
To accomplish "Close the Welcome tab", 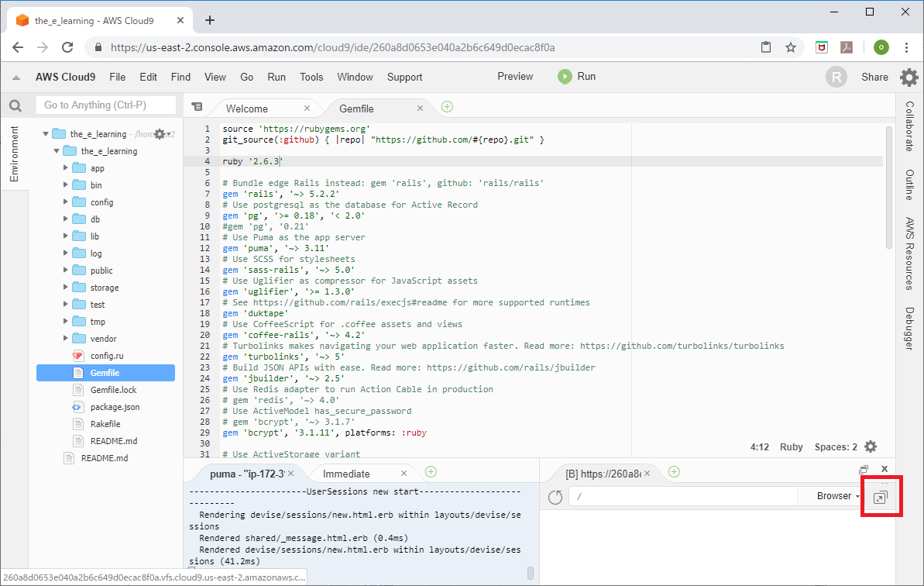I will pyautogui.click(x=307, y=109).
